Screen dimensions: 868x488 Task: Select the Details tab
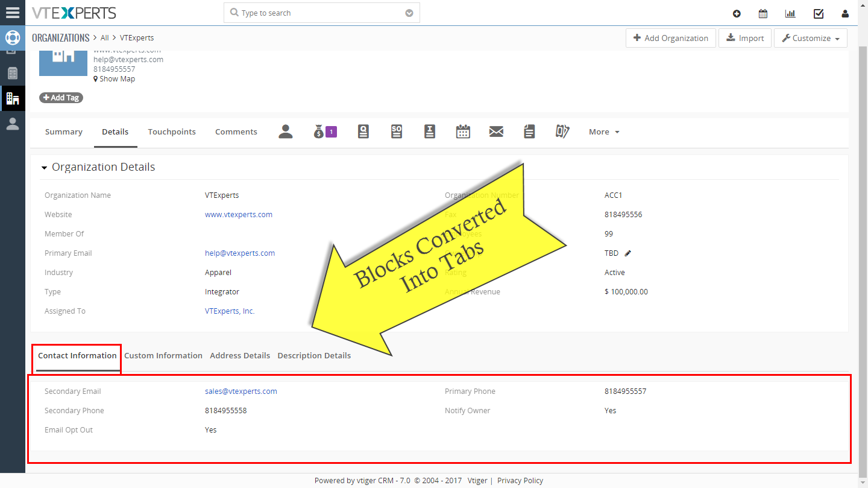(115, 132)
